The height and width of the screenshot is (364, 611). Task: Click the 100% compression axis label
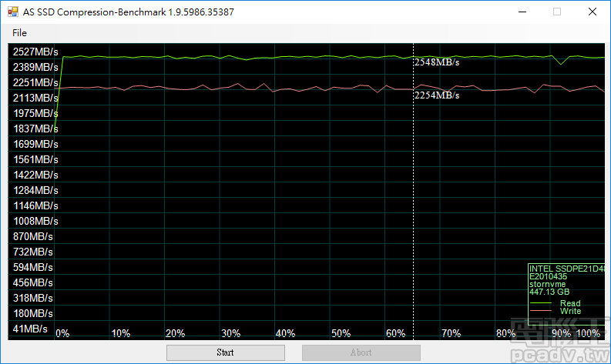click(588, 333)
